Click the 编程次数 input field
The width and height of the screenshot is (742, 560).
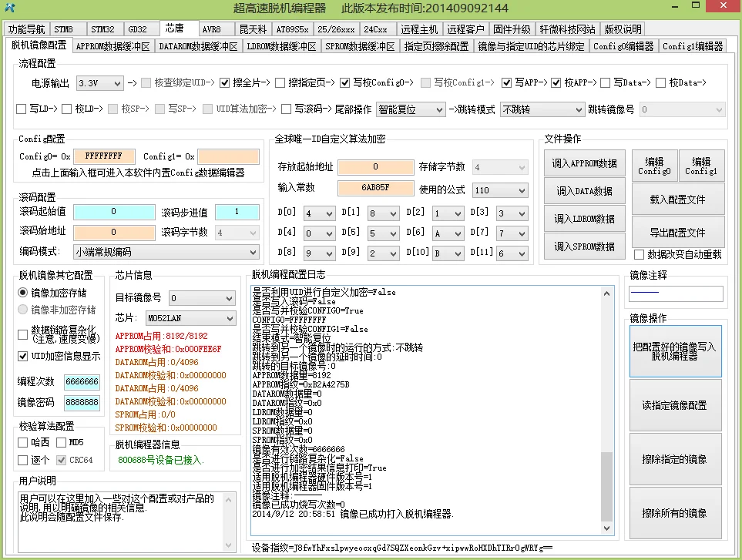(x=82, y=382)
